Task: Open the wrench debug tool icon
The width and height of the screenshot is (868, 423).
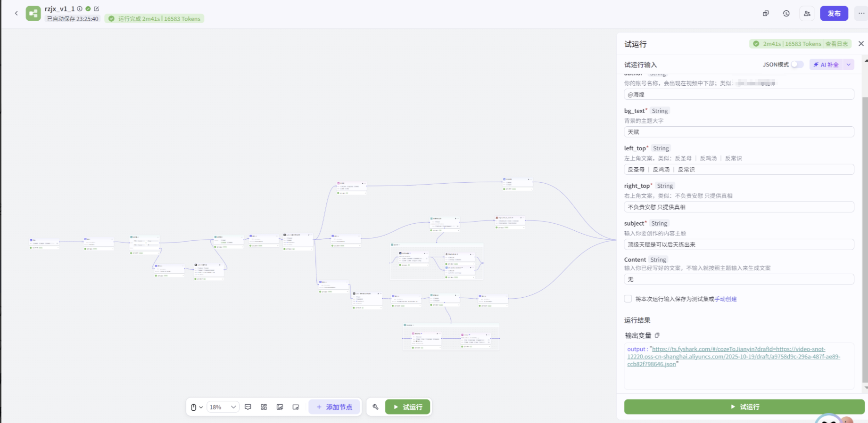Action: (375, 407)
